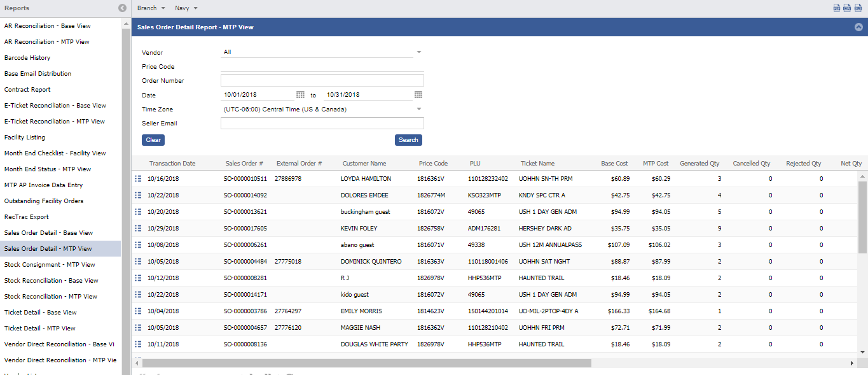Expand the Vendor dropdown

point(419,52)
